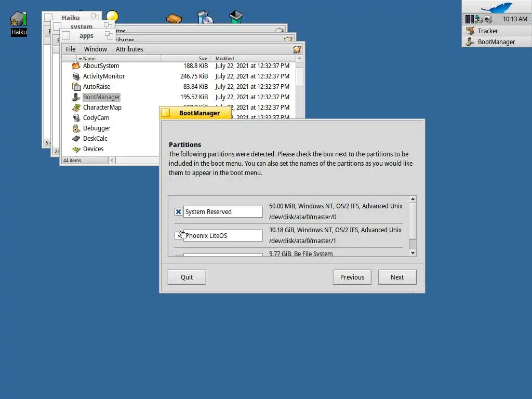The width and height of the screenshot is (532, 399).
Task: Select the ActivityMonitor file name
Action: click(x=104, y=76)
